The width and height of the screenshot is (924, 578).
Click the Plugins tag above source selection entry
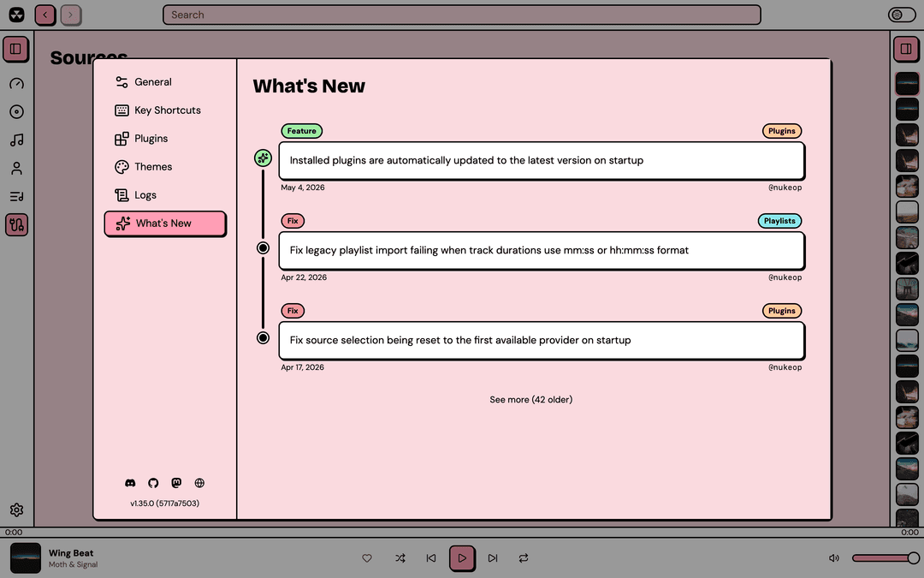(781, 311)
